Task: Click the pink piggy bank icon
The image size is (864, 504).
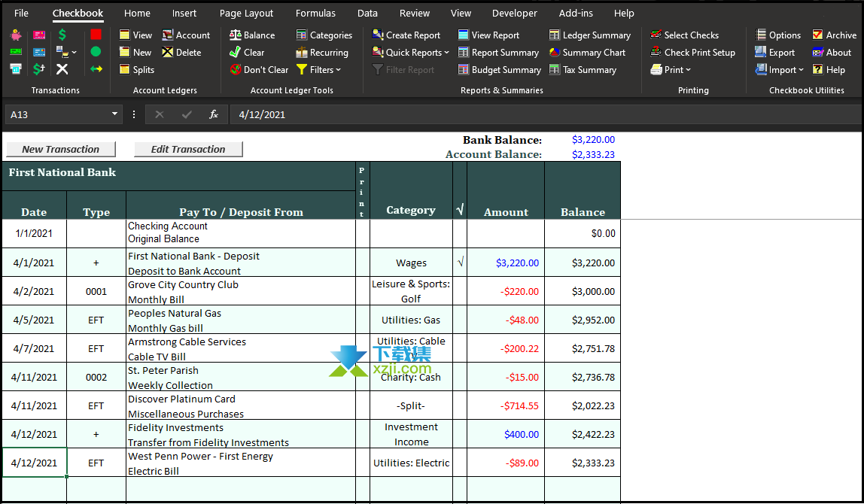Action: coord(16,35)
